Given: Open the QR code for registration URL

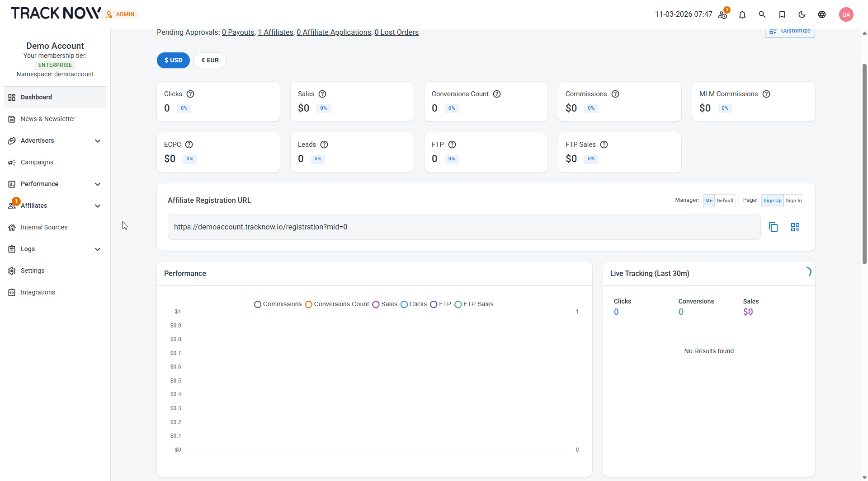Looking at the screenshot, I should point(795,227).
